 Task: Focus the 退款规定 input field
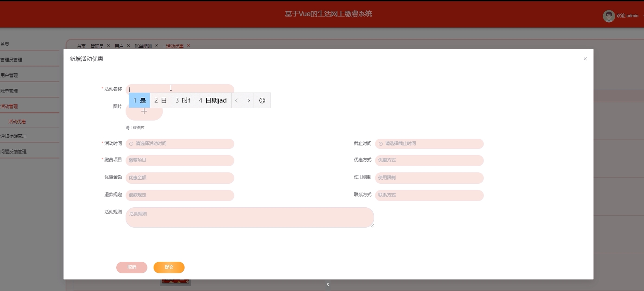point(180,195)
